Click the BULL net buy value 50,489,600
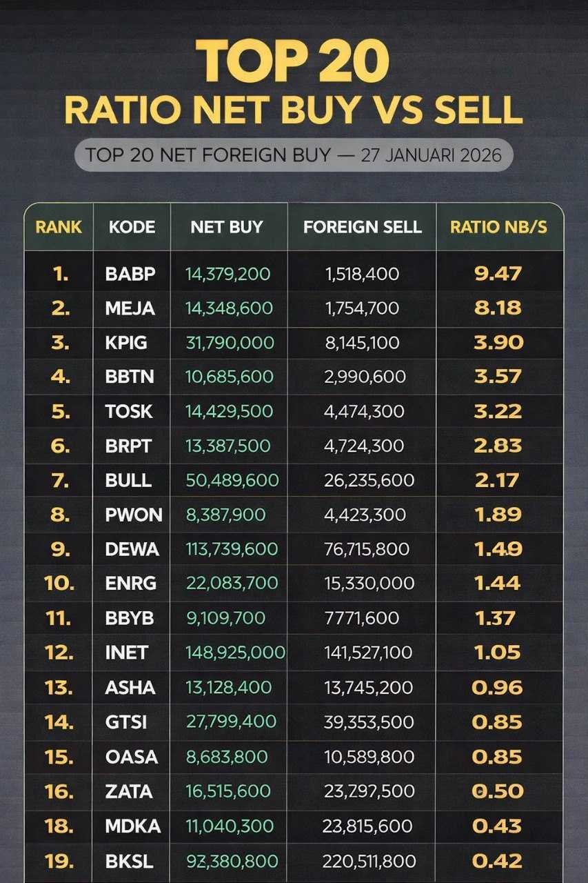588x883 pixels. coord(232,480)
